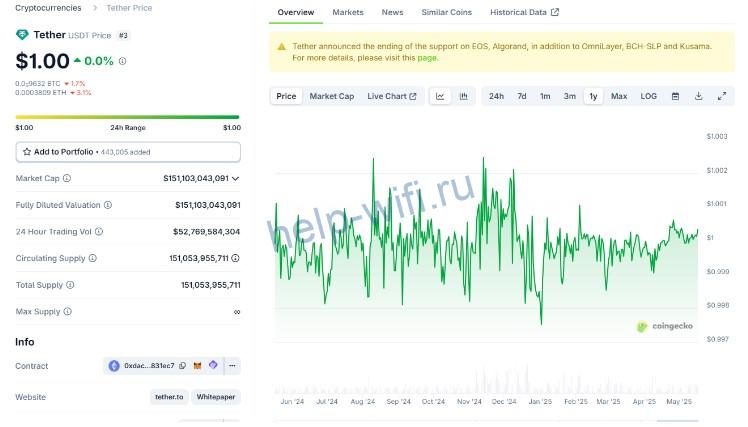Copy the contract address 0xdac...831ec7
Image resolution: width=748 pixels, height=427 pixels.
click(x=183, y=366)
